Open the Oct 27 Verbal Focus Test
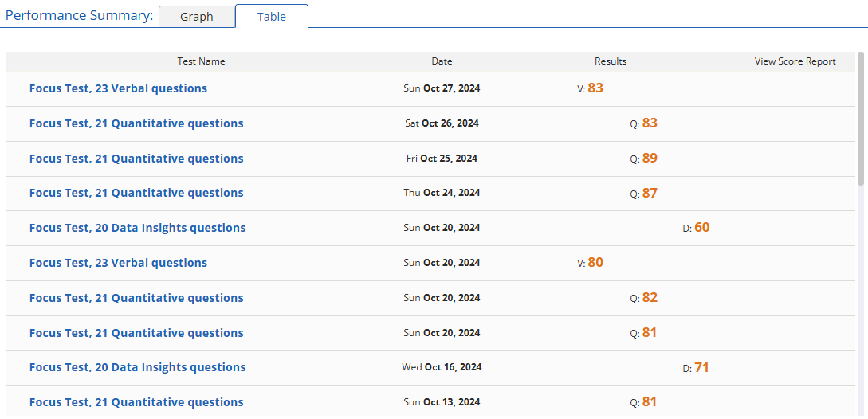 tap(118, 88)
